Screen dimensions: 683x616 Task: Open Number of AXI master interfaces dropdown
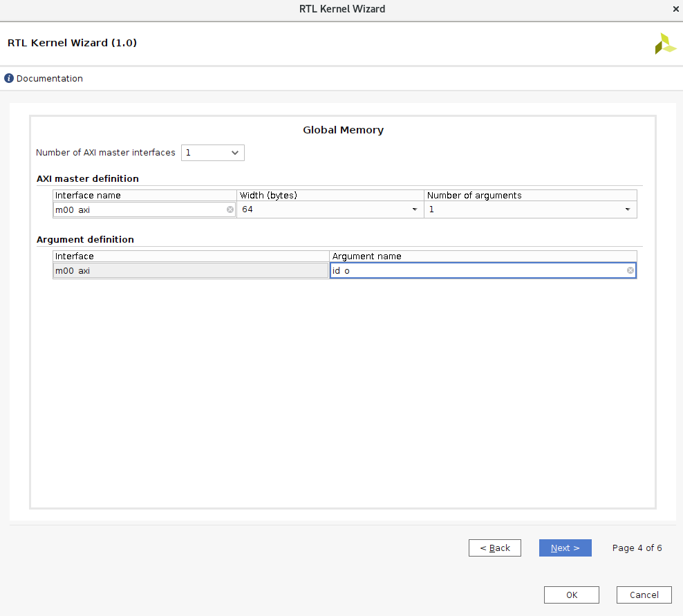(212, 153)
